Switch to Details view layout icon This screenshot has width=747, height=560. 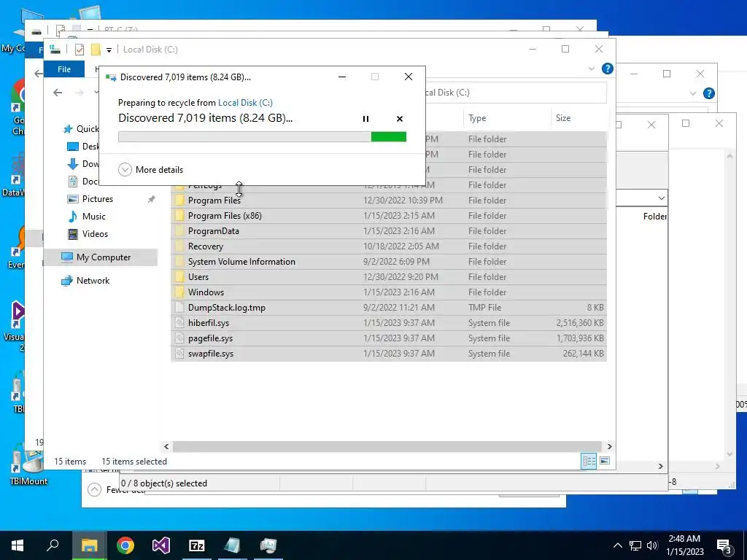(x=589, y=461)
